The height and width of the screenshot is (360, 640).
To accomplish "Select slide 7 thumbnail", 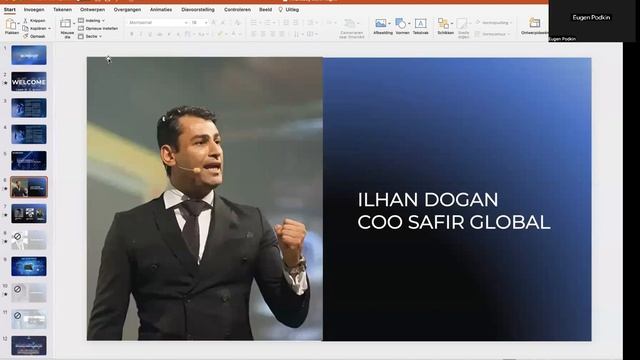I will [29, 213].
